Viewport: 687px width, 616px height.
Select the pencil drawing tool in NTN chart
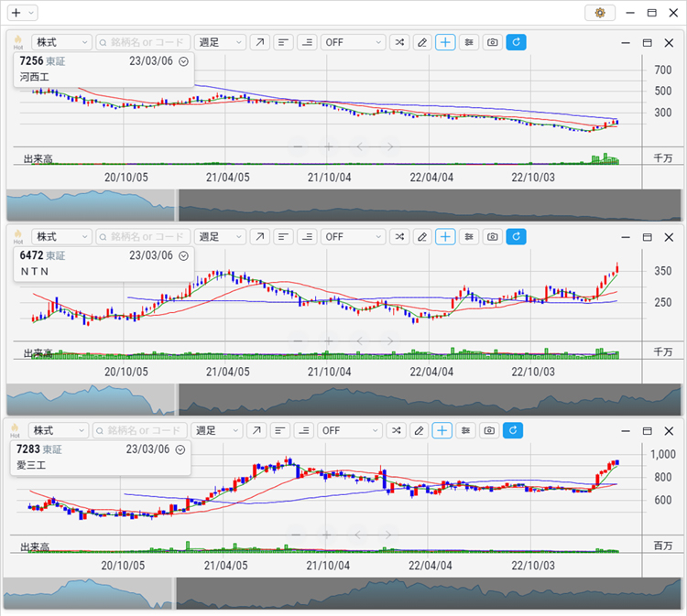click(421, 236)
